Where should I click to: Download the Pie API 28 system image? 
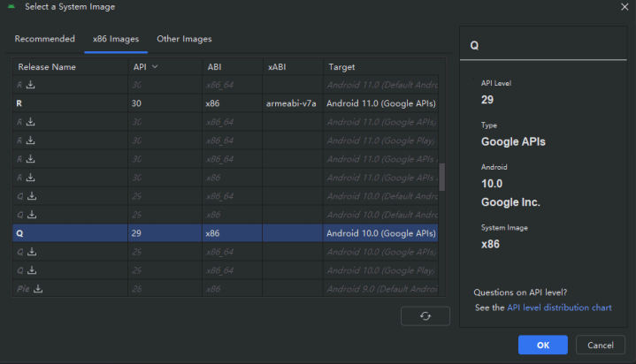[38, 289]
